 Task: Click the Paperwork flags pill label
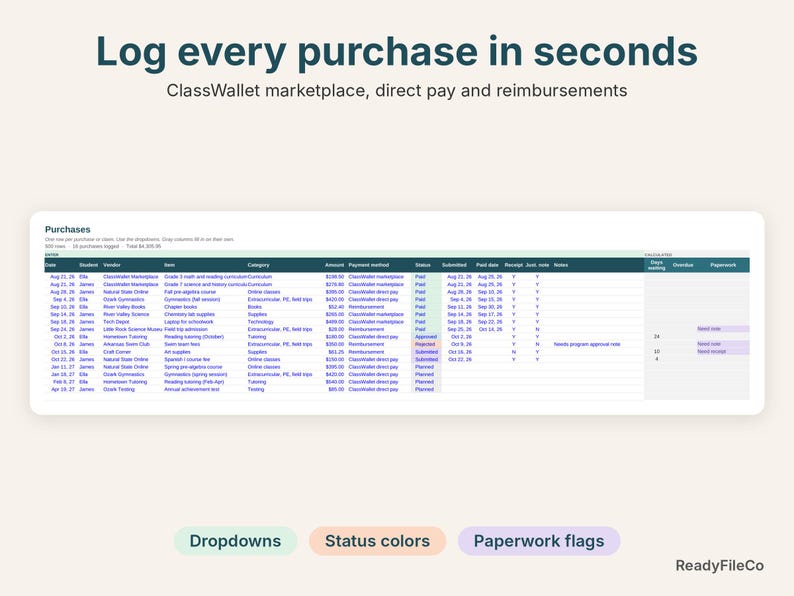coord(539,541)
